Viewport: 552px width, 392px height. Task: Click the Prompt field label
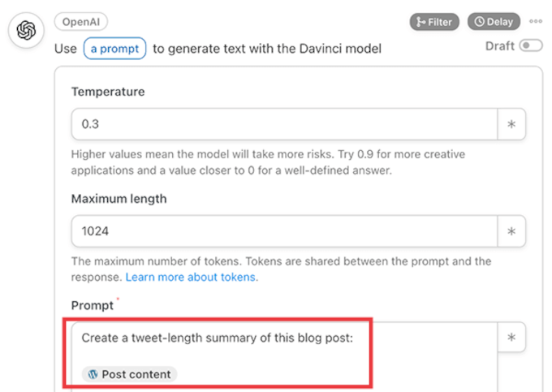pyautogui.click(x=93, y=306)
